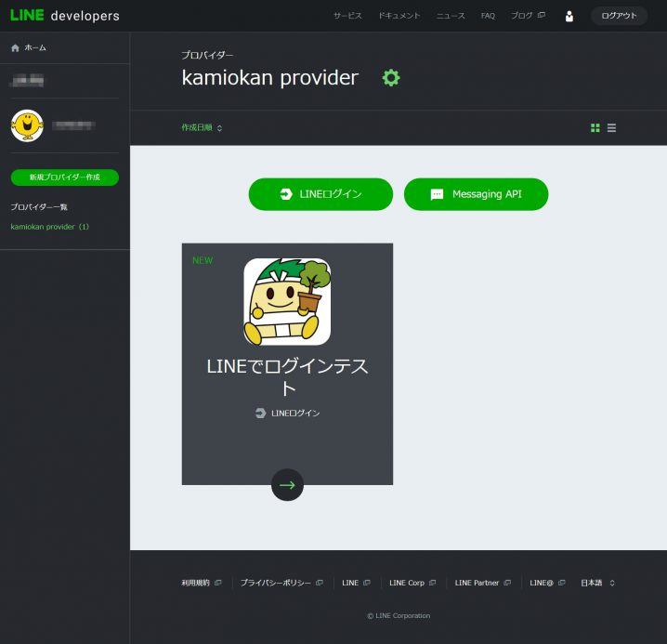Click the channel mascot thumbnail
Image resolution: width=667 pixels, height=644 pixels.
pyautogui.click(x=287, y=301)
